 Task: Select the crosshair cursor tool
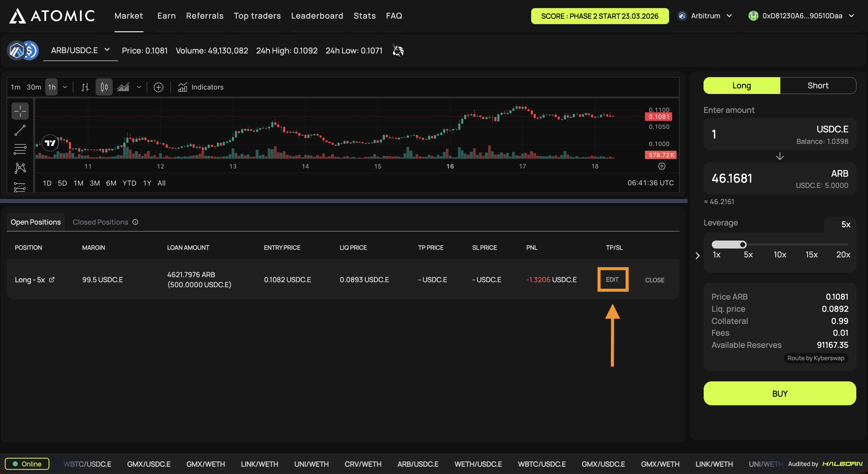click(x=20, y=111)
